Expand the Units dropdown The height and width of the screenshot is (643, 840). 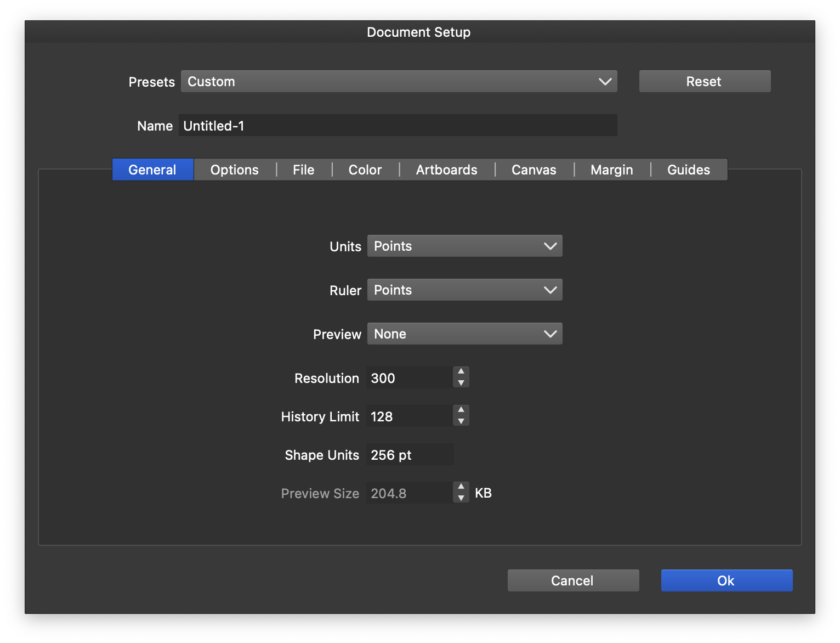(464, 246)
